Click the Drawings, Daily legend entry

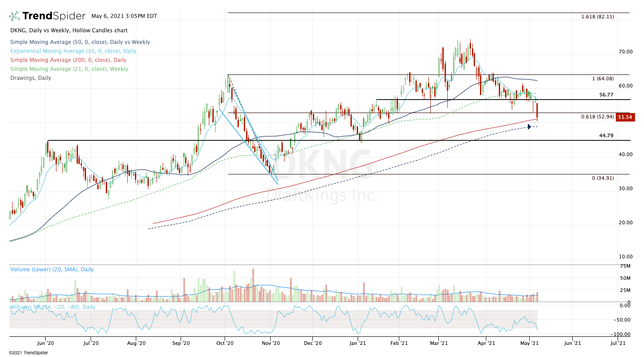(30, 78)
